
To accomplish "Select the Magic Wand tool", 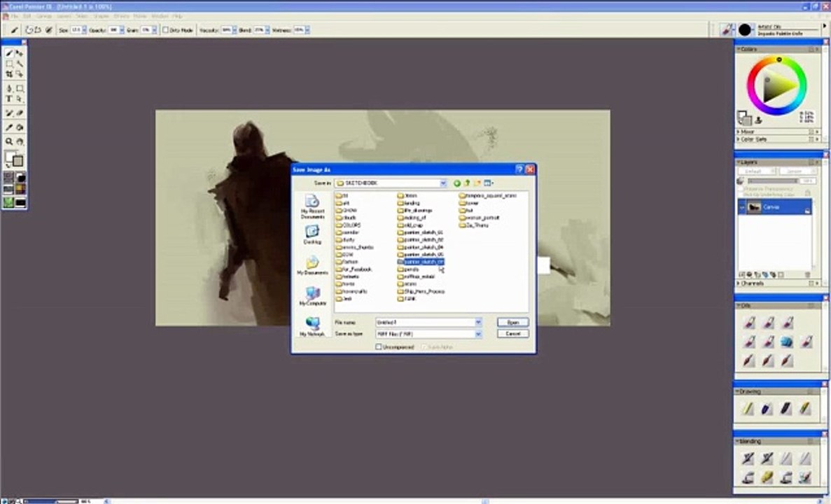I will tap(20, 64).
